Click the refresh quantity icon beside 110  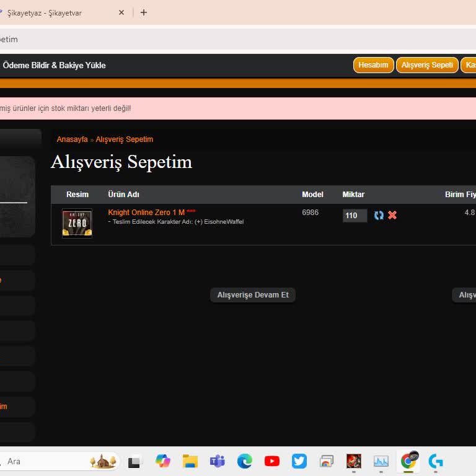point(379,215)
